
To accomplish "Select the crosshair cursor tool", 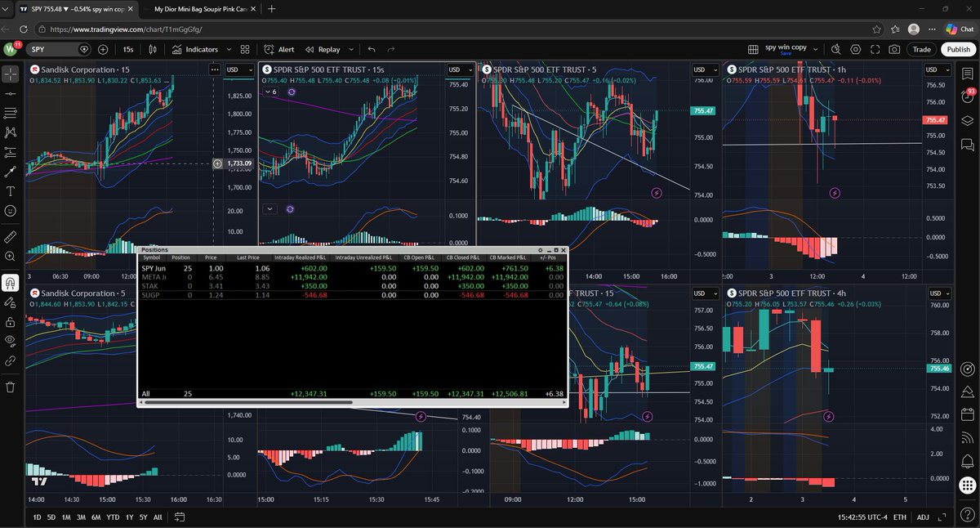I will pos(11,74).
